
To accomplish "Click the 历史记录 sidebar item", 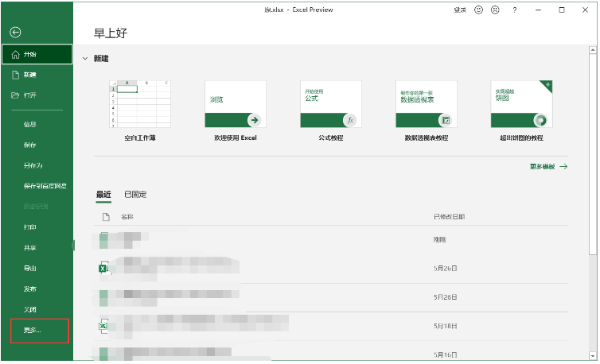I will tap(37, 207).
